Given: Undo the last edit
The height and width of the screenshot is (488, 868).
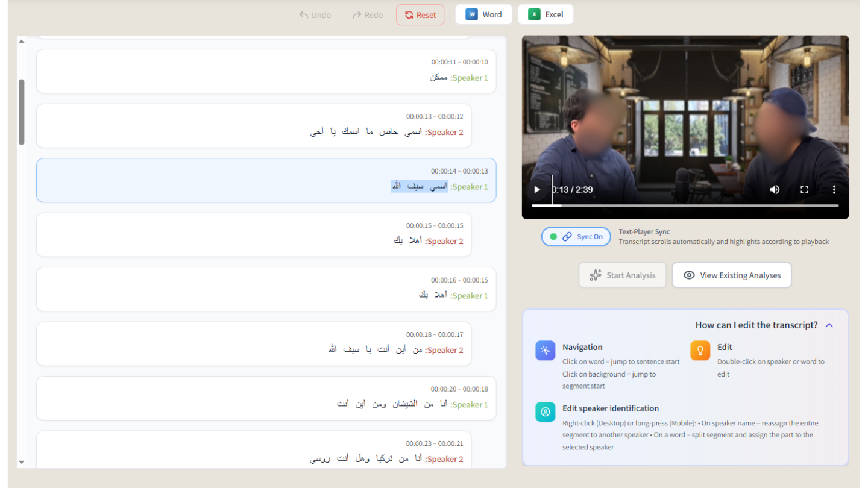Looking at the screenshot, I should click(315, 15).
